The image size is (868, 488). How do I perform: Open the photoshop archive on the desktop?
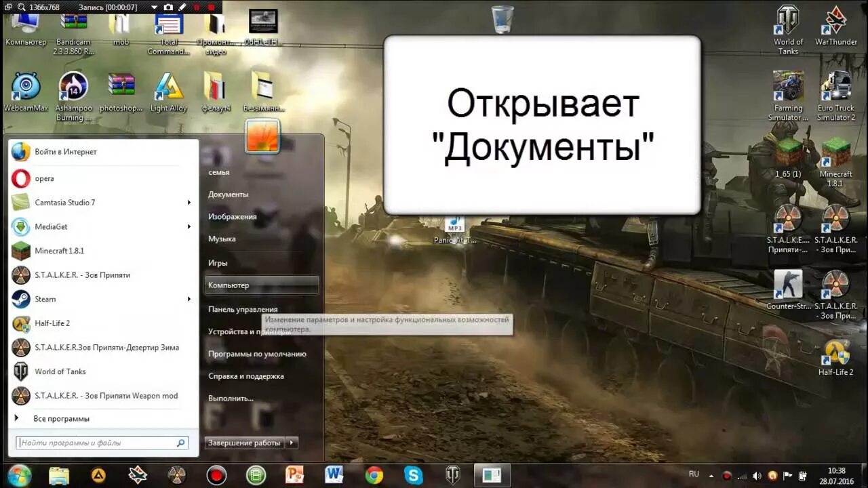coord(121,92)
